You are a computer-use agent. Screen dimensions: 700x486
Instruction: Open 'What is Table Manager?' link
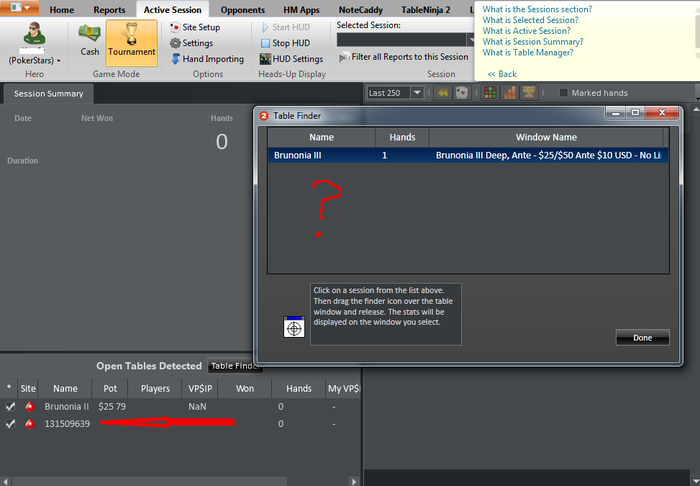pyautogui.click(x=528, y=52)
